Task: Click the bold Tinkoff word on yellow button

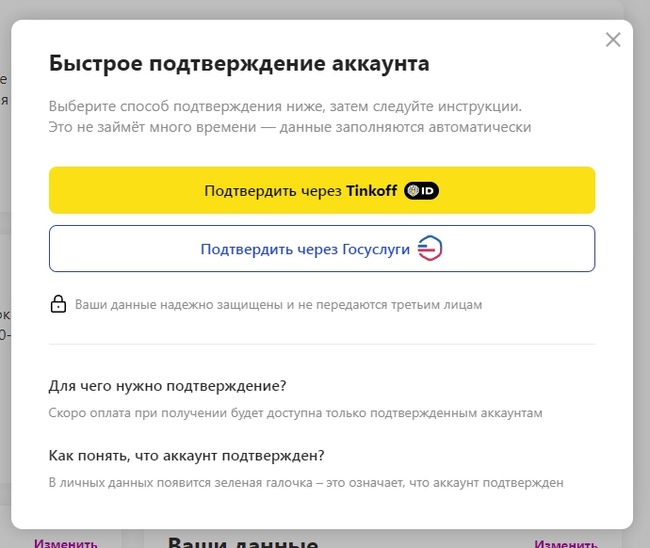Action: coord(372,191)
